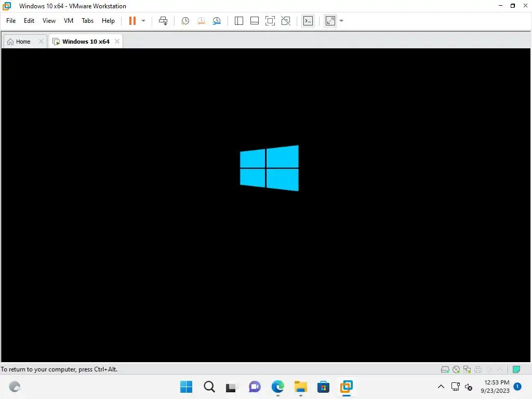Click the muted volume tray icon
The height and width of the screenshot is (399, 532).
tap(469, 387)
